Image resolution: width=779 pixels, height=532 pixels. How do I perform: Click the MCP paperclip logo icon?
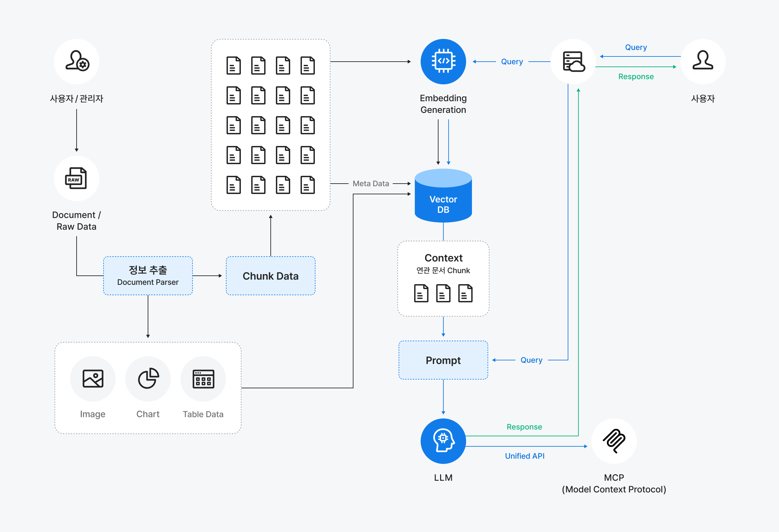pos(614,441)
